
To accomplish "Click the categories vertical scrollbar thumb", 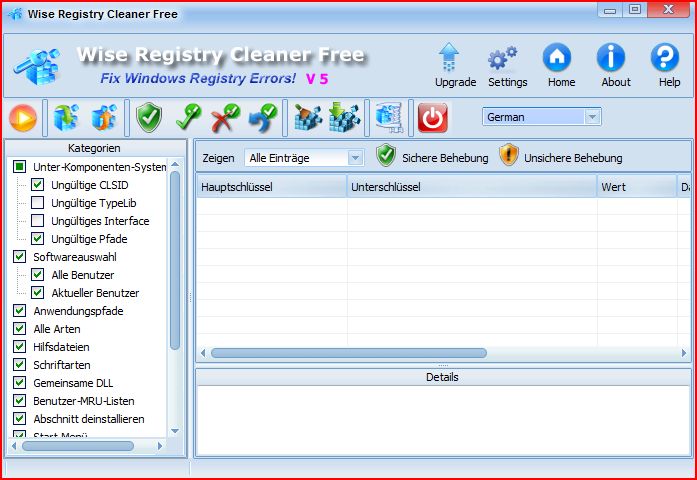I will coord(175,261).
